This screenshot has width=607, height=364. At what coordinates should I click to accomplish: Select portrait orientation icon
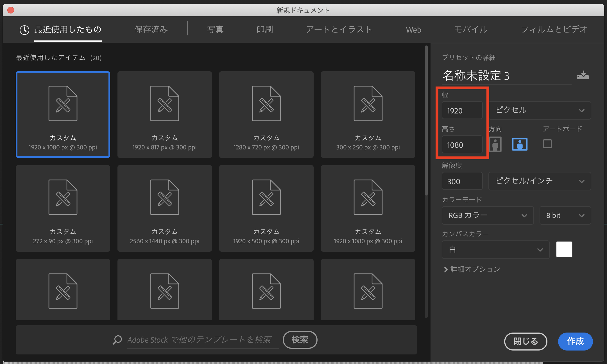click(495, 144)
